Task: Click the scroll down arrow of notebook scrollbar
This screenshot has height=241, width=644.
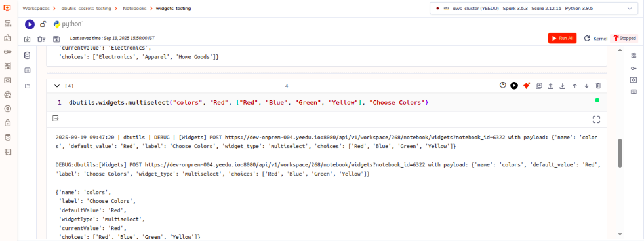Action: click(x=620, y=234)
